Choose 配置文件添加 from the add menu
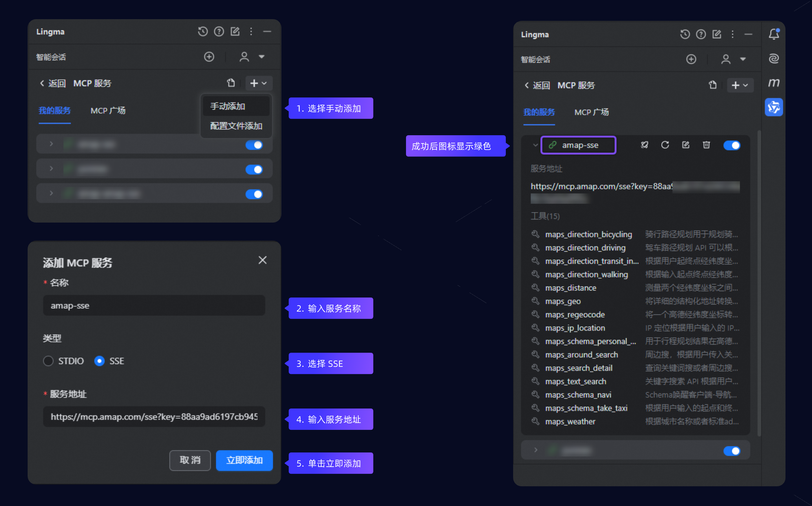Image resolution: width=812 pixels, height=506 pixels. coord(236,126)
